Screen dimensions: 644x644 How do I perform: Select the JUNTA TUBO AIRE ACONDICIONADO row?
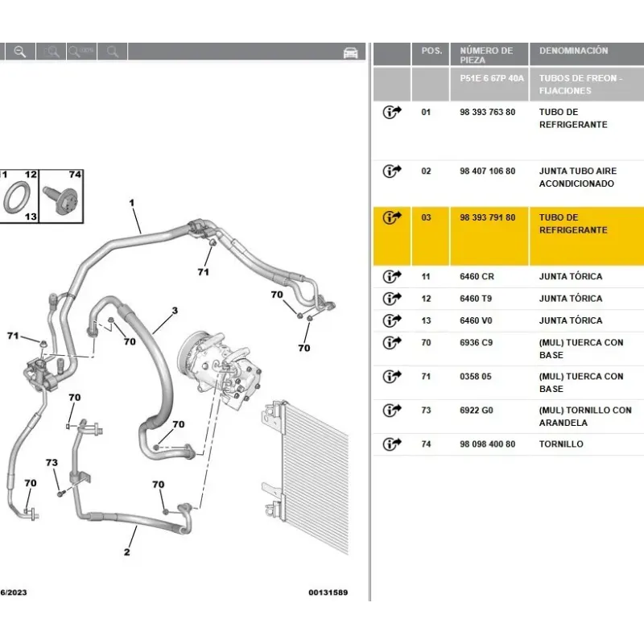(576, 177)
